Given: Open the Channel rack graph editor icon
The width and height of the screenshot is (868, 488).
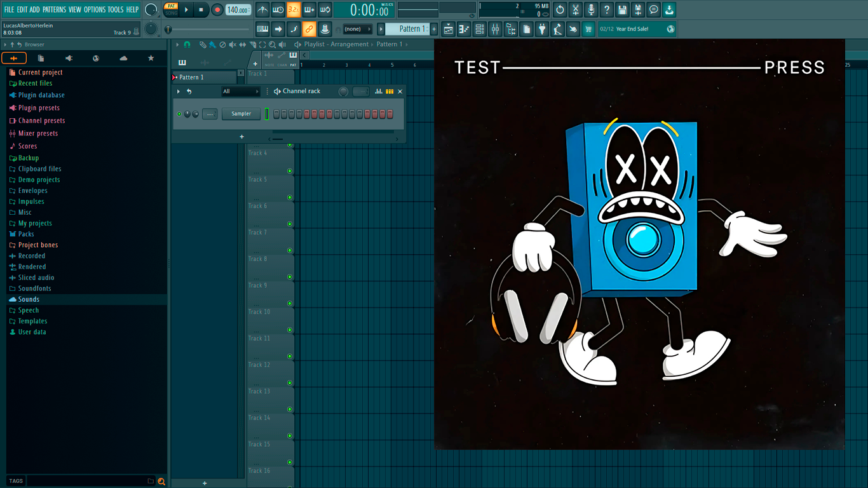Looking at the screenshot, I should (x=379, y=91).
